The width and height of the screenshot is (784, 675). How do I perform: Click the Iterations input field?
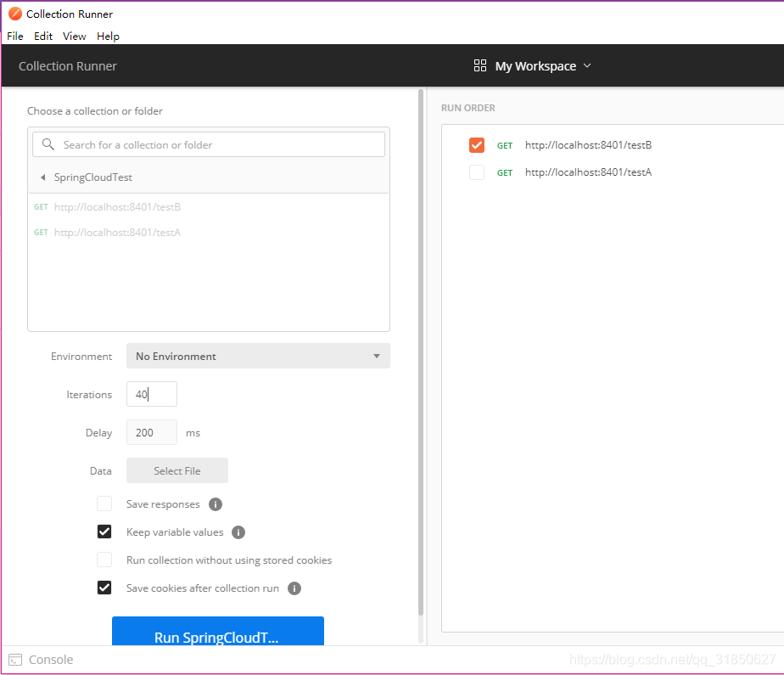[x=152, y=394]
